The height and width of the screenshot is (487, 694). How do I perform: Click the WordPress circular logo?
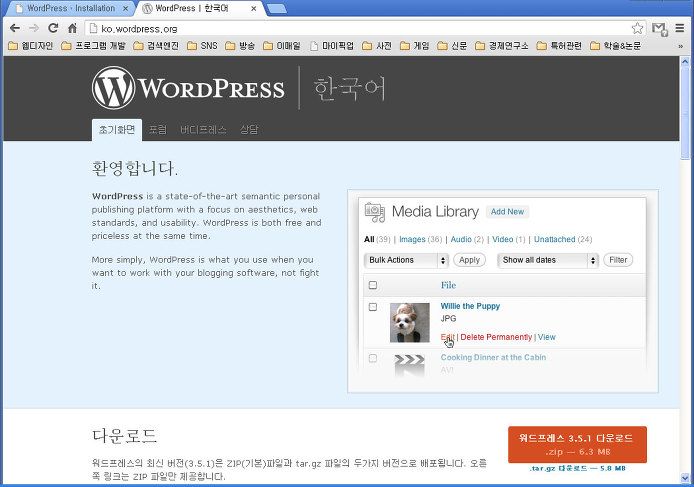click(113, 88)
